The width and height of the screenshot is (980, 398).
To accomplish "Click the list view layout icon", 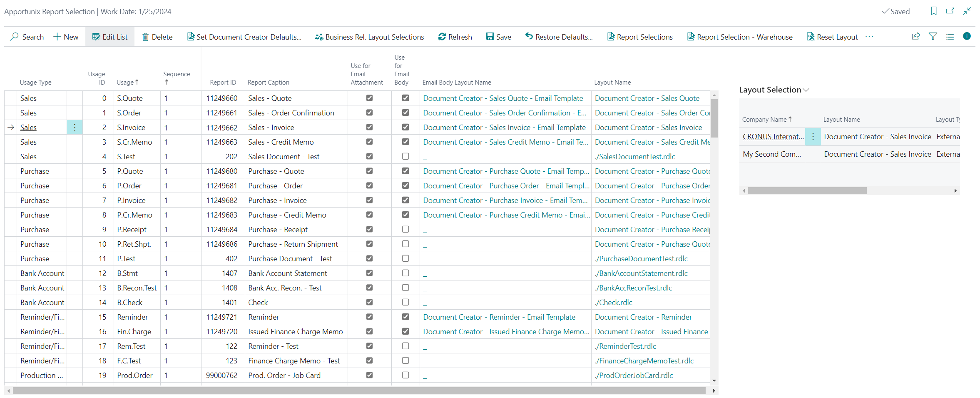I will (950, 37).
